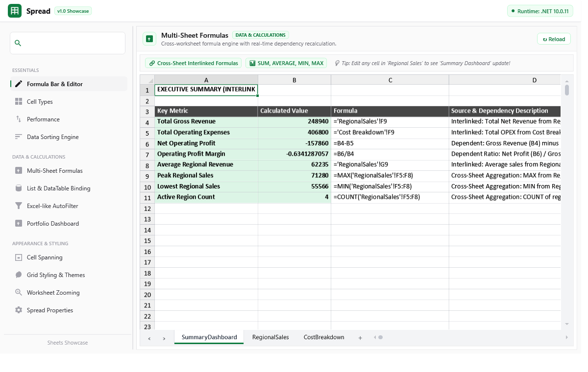Add a new sheet with plus icon

point(360,338)
